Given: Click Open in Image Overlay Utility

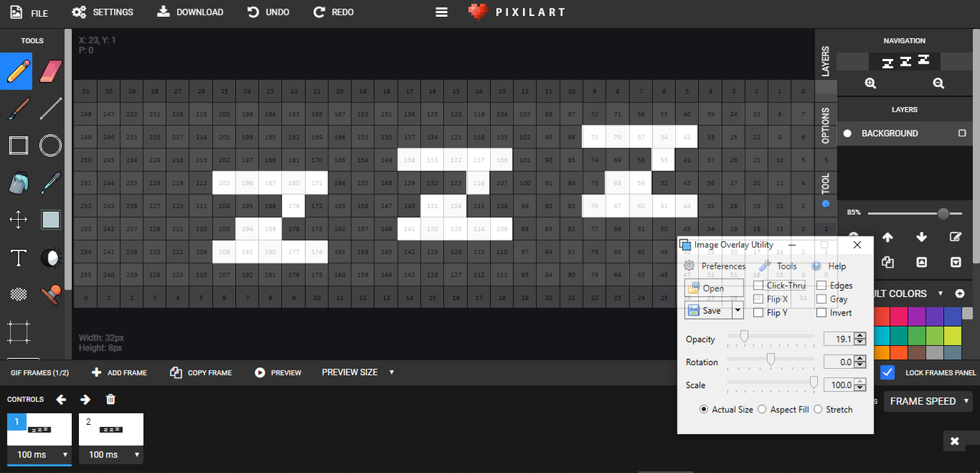Looking at the screenshot, I should 714,289.
